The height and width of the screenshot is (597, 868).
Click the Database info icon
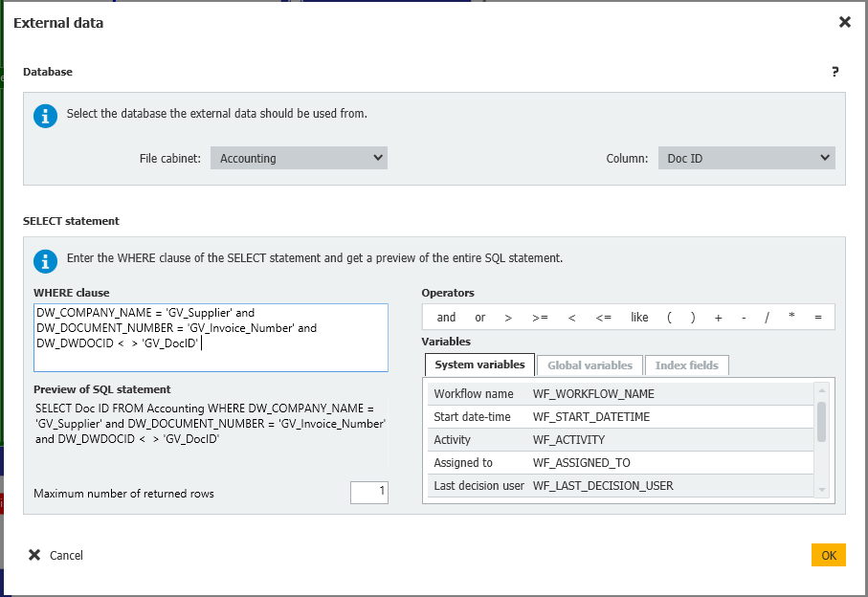tap(45, 116)
